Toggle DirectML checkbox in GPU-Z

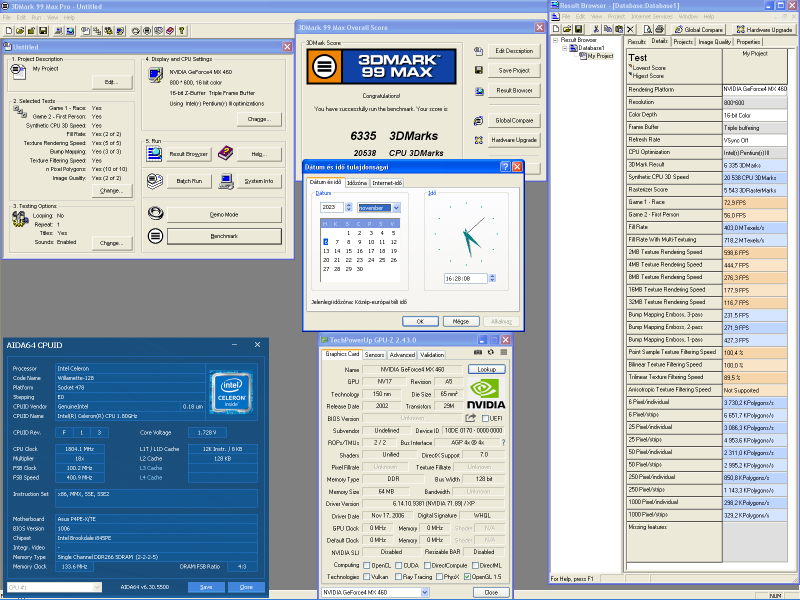click(x=476, y=565)
